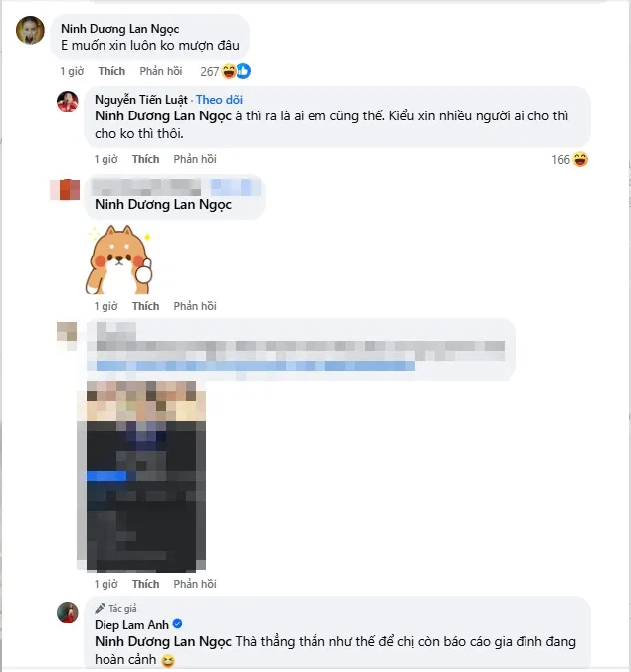Reply to Nguyễn Tiến Luật's comment
631x672 pixels.
pyautogui.click(x=195, y=159)
